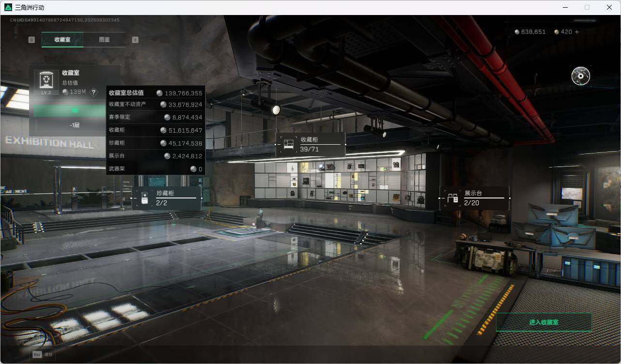Click the Havoc coin balance 638,851
The image size is (621, 364).
(x=530, y=32)
